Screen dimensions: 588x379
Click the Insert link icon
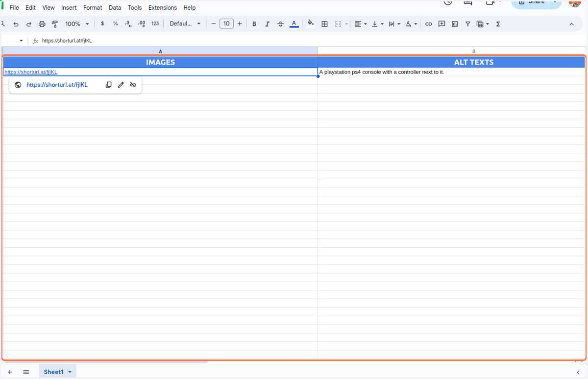click(x=428, y=24)
